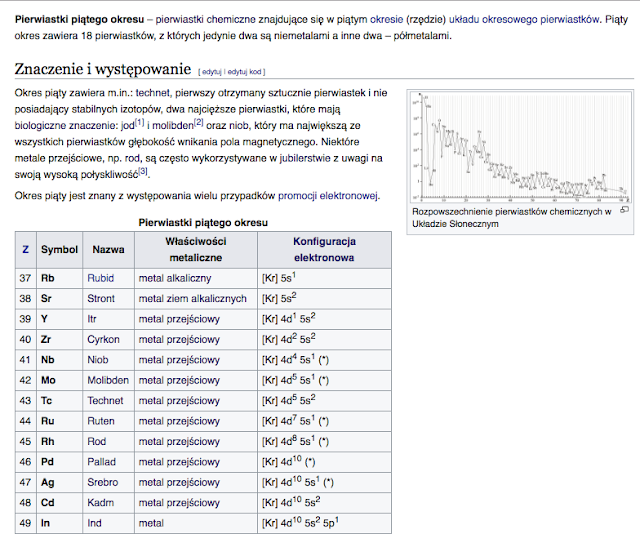Open the Rubid element link
Viewport: 640px width, 534px height.
pos(100,278)
